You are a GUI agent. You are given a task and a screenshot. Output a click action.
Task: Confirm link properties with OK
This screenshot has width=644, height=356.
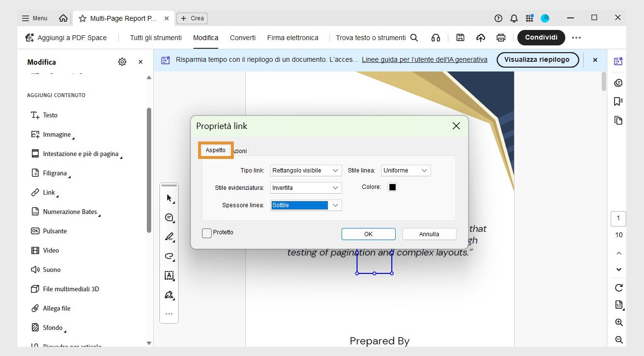coord(368,234)
